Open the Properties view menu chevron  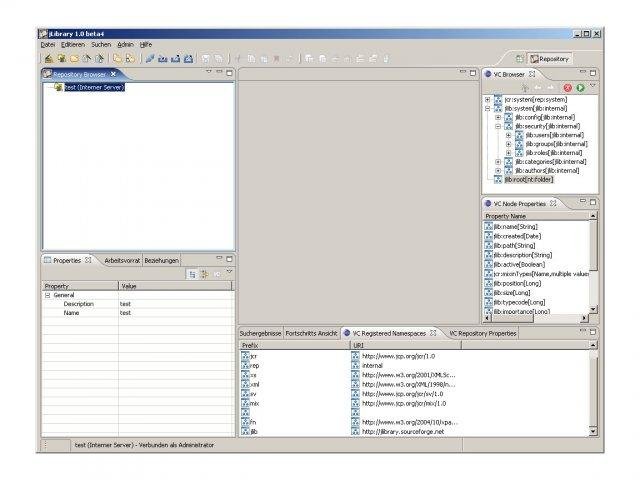[x=229, y=271]
